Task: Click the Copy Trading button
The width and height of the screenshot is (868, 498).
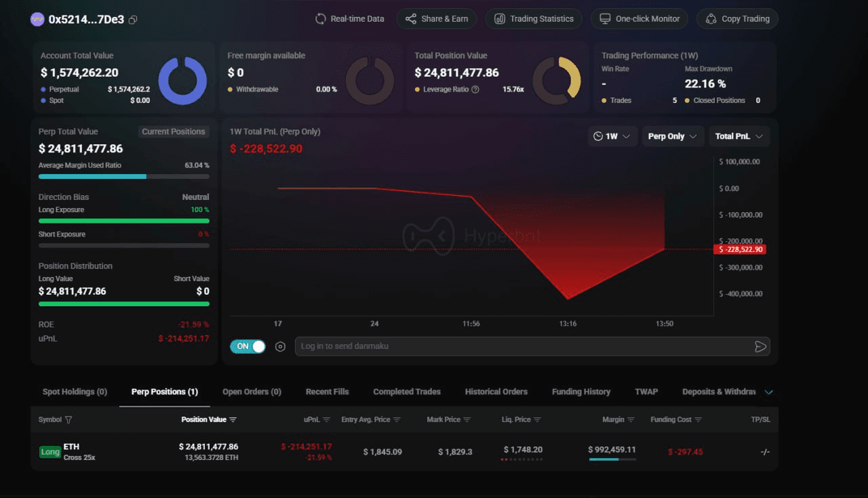Action: pyautogui.click(x=737, y=19)
